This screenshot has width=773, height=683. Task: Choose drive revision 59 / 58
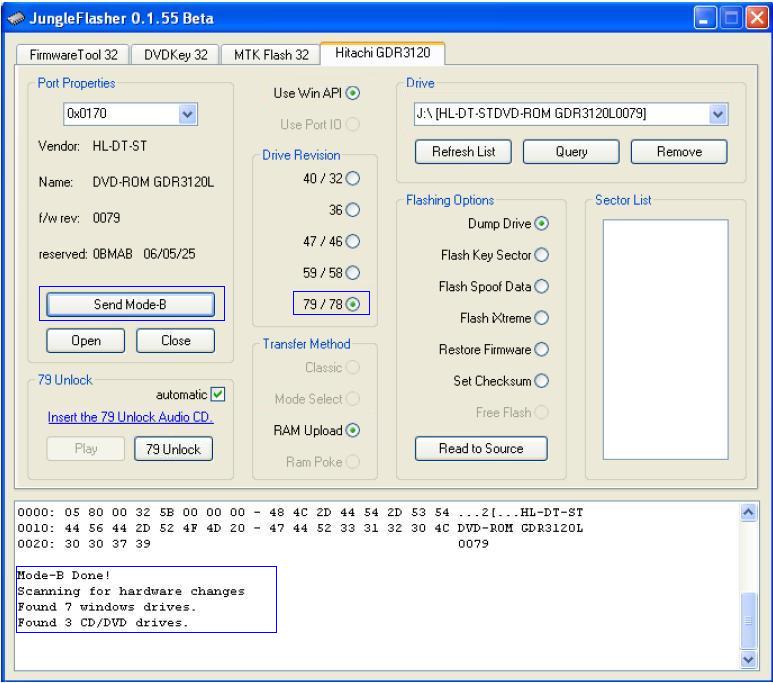pos(352,273)
